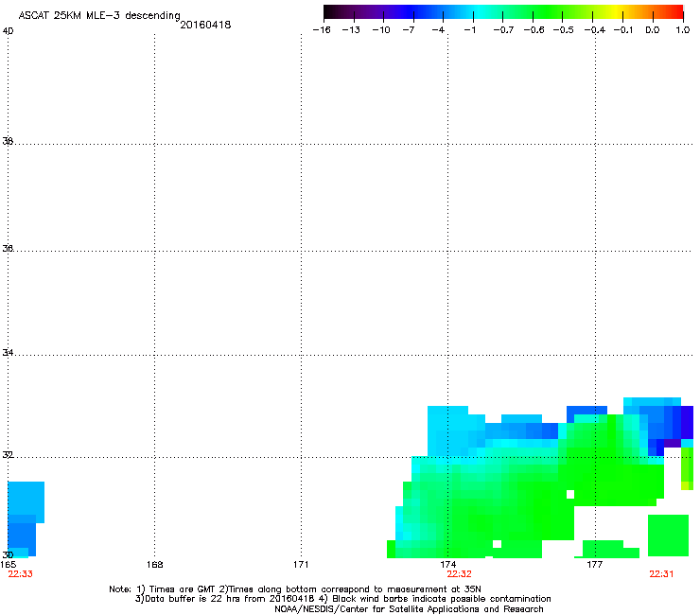The height and width of the screenshot is (615, 700).
Task: Click the NOAA/NESDIS credit line
Action: pos(409,609)
